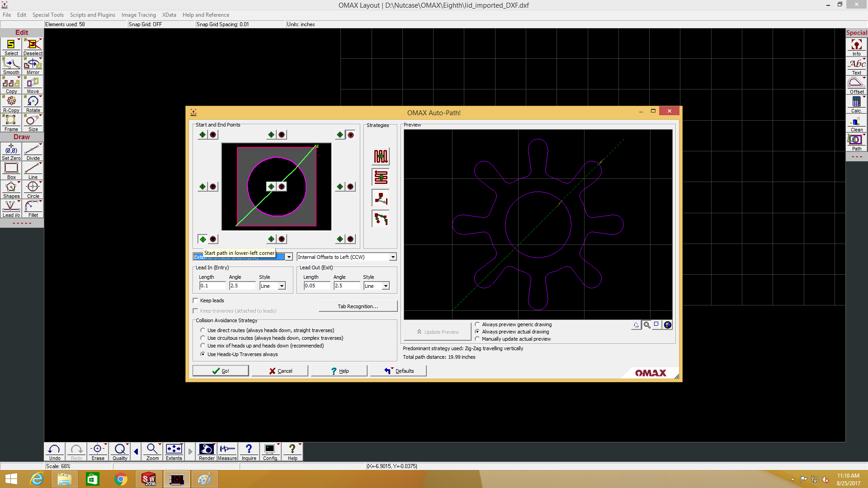Select Use direct routes option
868x488 pixels.
click(203, 330)
